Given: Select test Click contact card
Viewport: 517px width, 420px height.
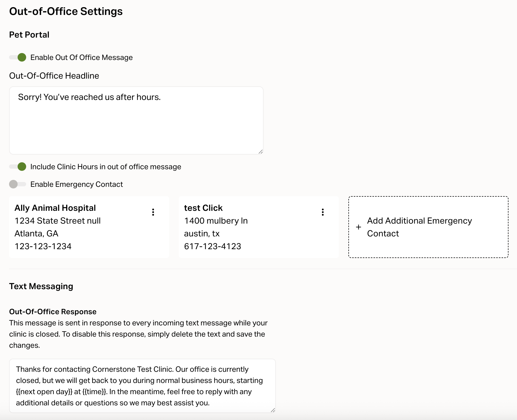Looking at the screenshot, I should [258, 227].
